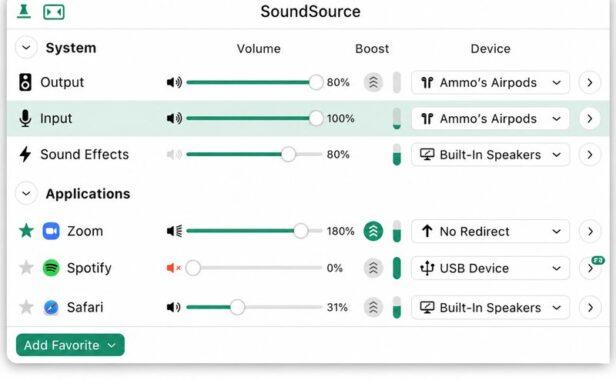Click the Spotify volume slider

(x=255, y=268)
